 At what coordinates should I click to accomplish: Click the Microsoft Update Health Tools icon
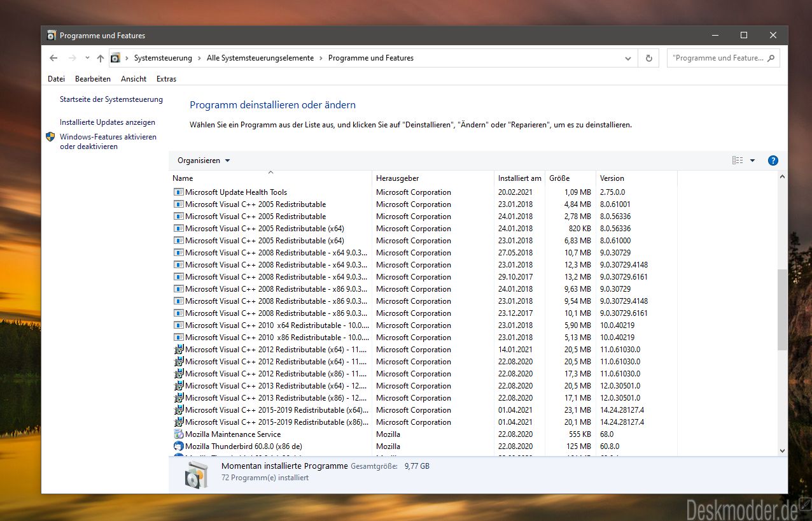179,192
